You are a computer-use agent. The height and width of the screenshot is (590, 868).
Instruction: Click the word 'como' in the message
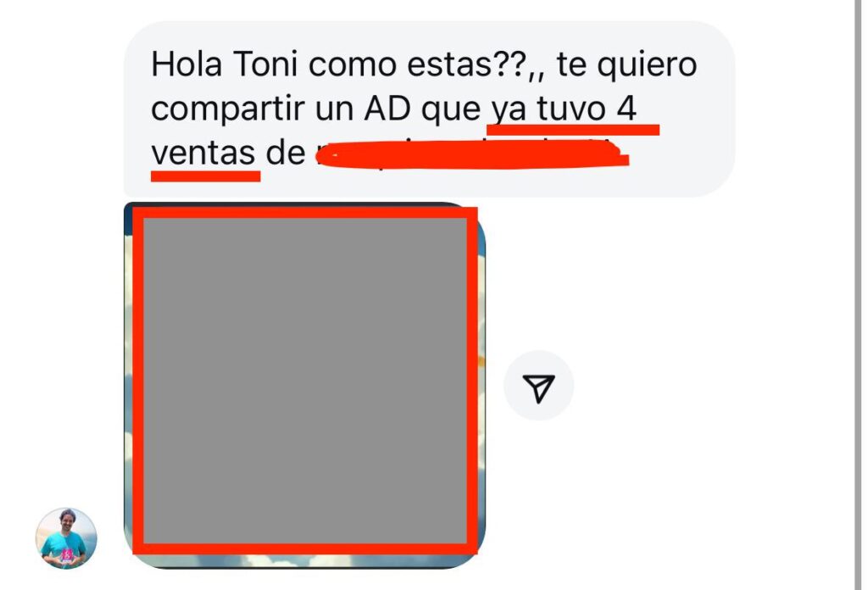point(352,65)
